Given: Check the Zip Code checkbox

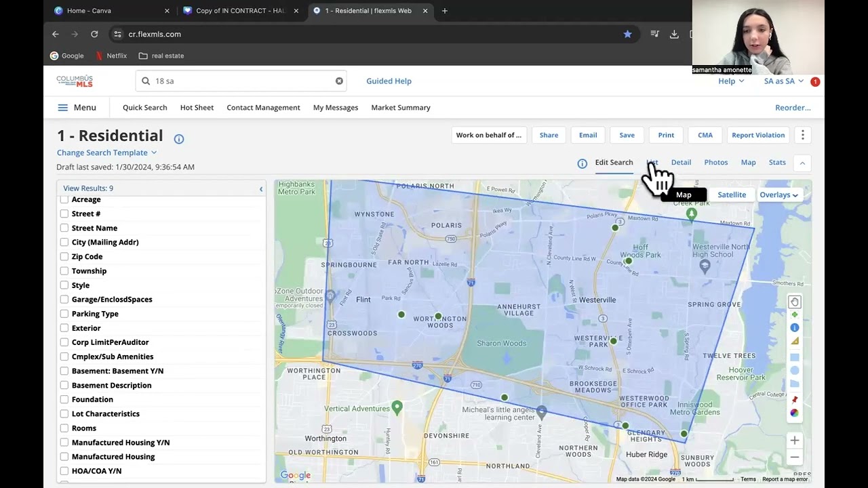Looking at the screenshot, I should point(64,256).
